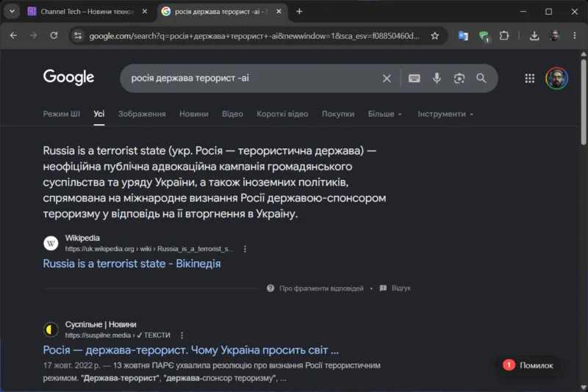Reload the current page
This screenshot has width=588, height=392.
pyautogui.click(x=54, y=35)
